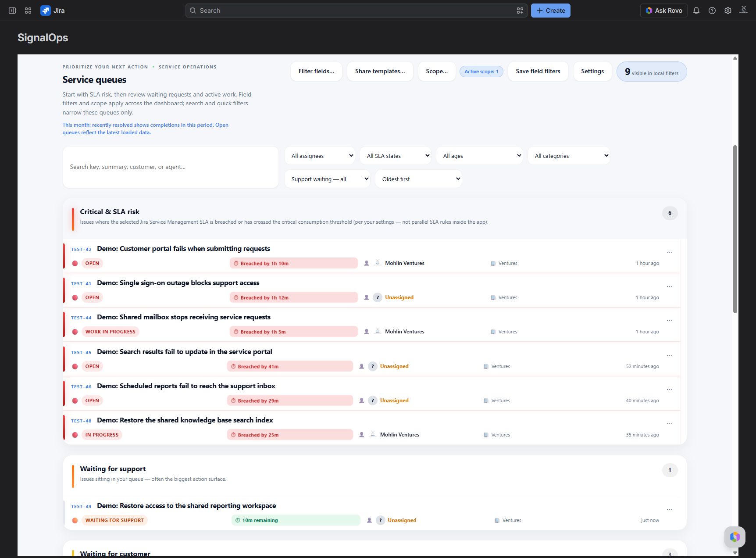Open the Scope… button
756x558 pixels.
tap(437, 71)
